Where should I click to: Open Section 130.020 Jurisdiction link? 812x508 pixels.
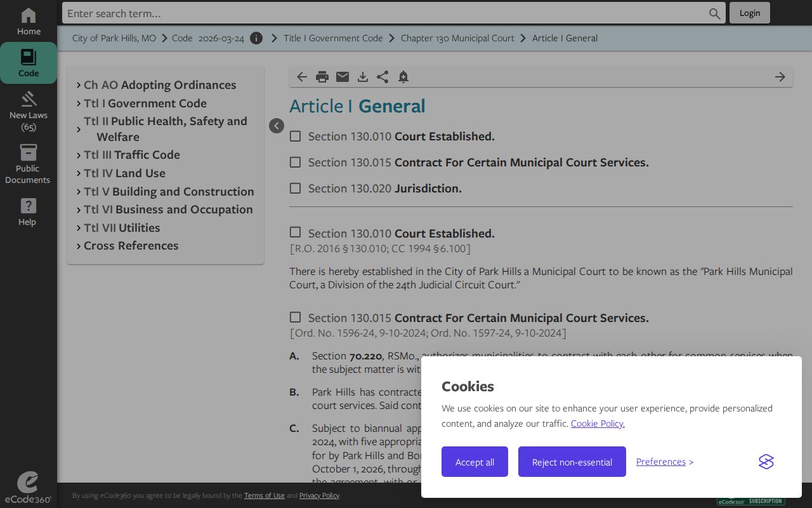[x=385, y=189]
